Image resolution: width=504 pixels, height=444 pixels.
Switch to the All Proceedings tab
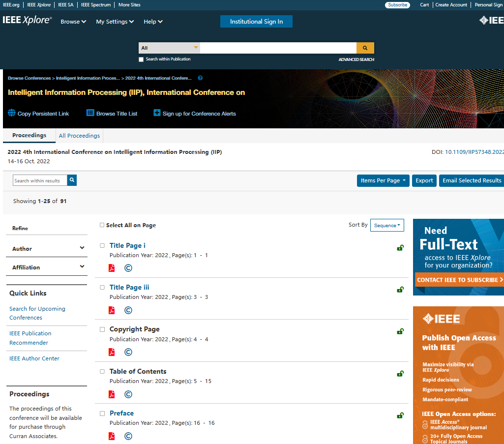coord(79,136)
